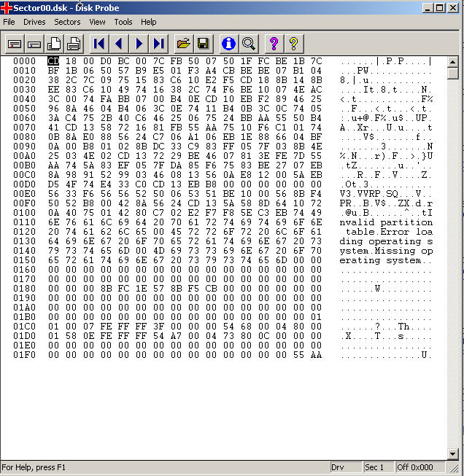Click the offset label 00D0
The image size is (464, 476).
pos(24,184)
